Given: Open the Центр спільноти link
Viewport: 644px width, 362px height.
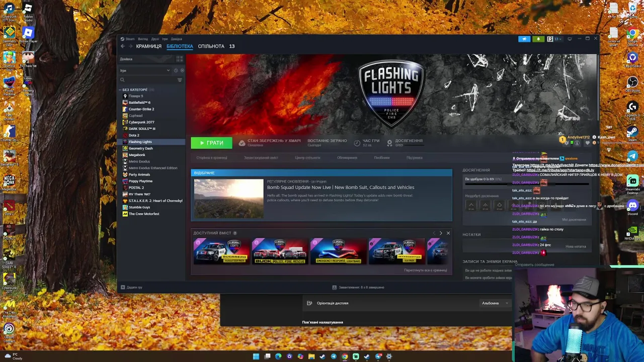Looking at the screenshot, I should pos(307,158).
